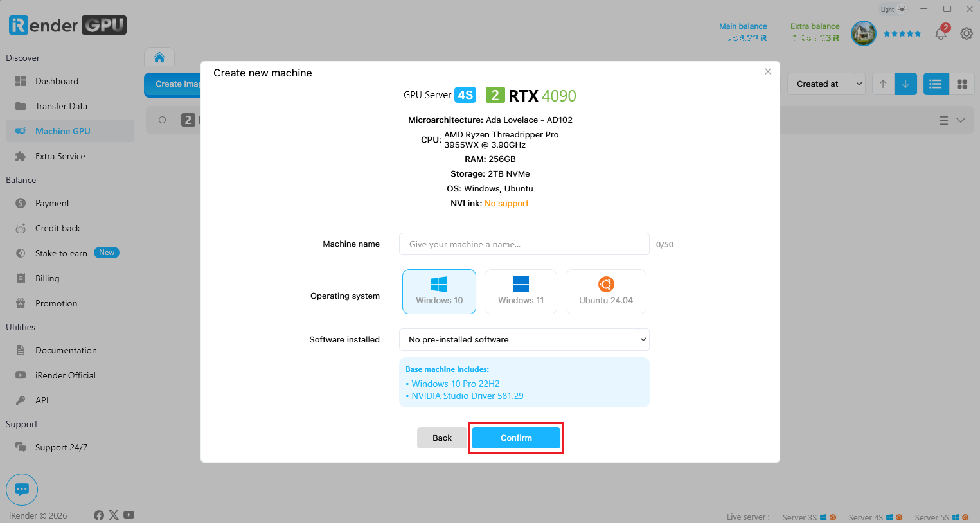
Task: Open the live chat bubble icon
Action: 22,490
